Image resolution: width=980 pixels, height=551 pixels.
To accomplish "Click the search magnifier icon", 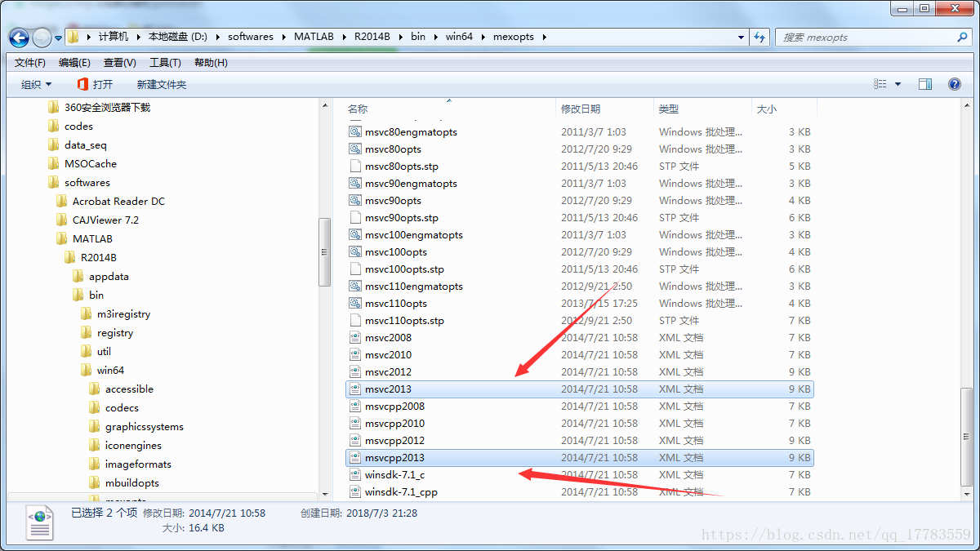I will [x=962, y=37].
